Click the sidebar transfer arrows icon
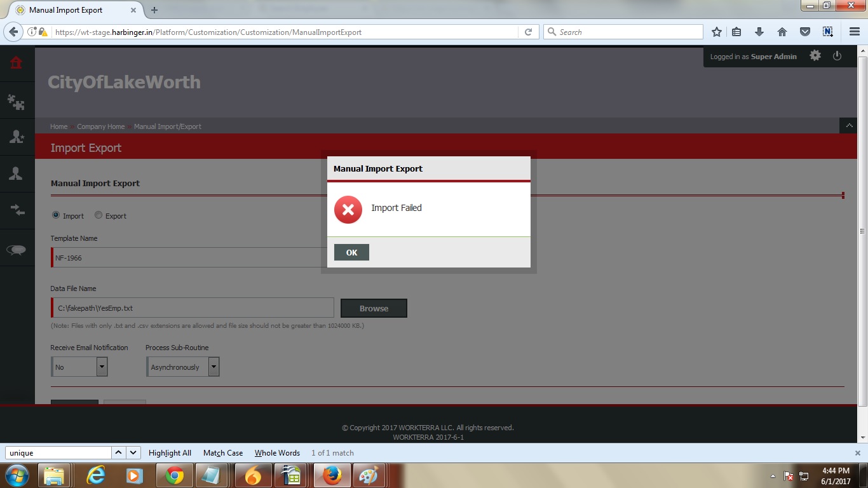The image size is (868, 488). pos(17,210)
